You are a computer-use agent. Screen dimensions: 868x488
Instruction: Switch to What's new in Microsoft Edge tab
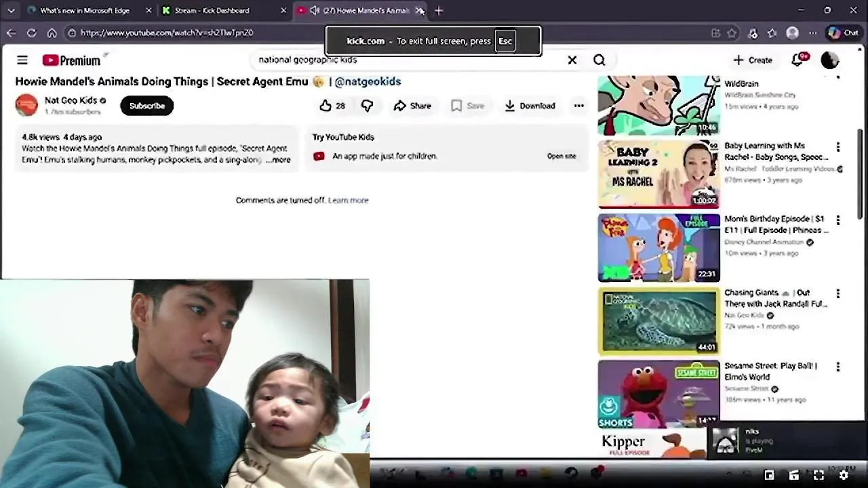(x=85, y=10)
